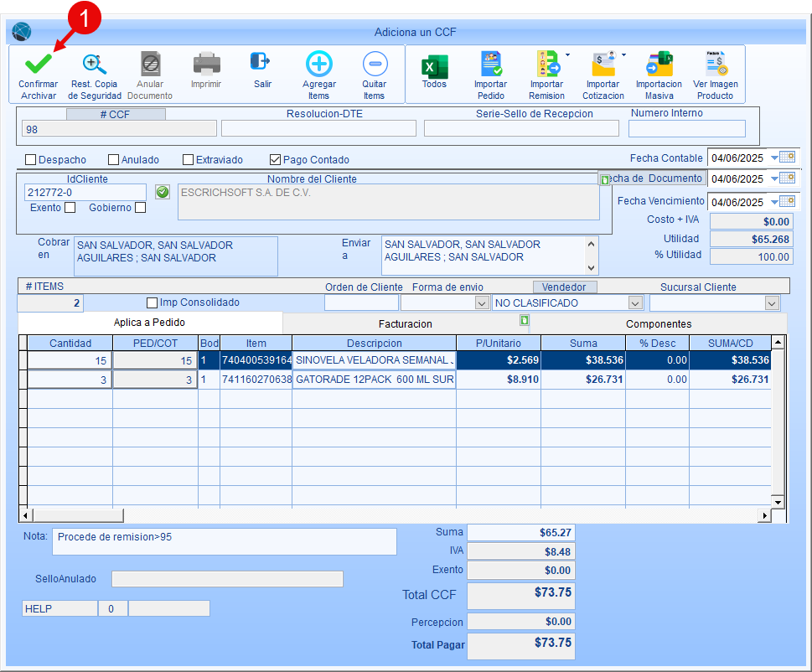812x672 pixels.
Task: Expand the Vendedor NO CLASIFICADO dropdown
Action: (635, 303)
